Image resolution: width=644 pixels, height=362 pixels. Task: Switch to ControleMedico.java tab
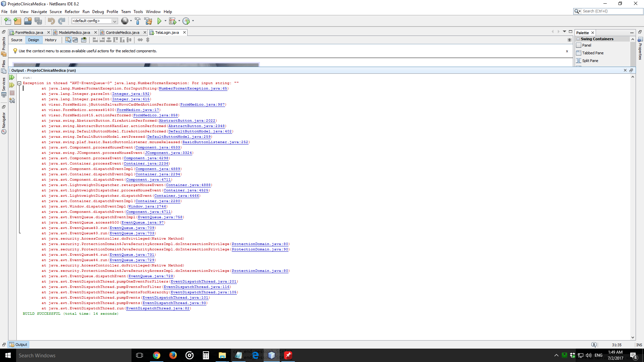pyautogui.click(x=122, y=33)
